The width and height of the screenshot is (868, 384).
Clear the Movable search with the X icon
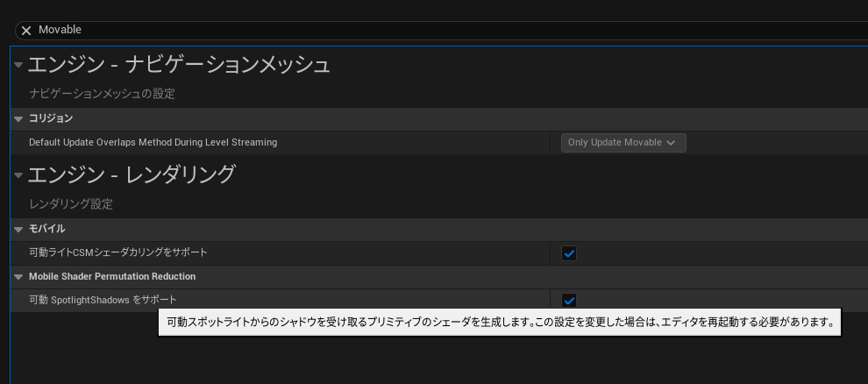pyautogui.click(x=26, y=31)
